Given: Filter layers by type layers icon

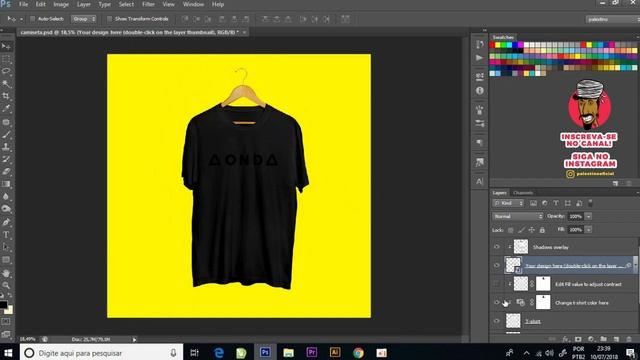Looking at the screenshot, I should [556, 203].
